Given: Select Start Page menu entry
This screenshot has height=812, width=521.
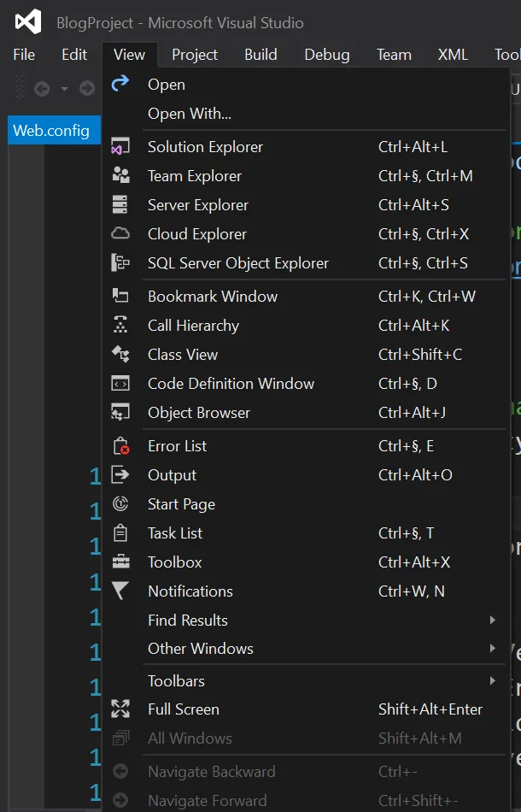Looking at the screenshot, I should [305, 504].
